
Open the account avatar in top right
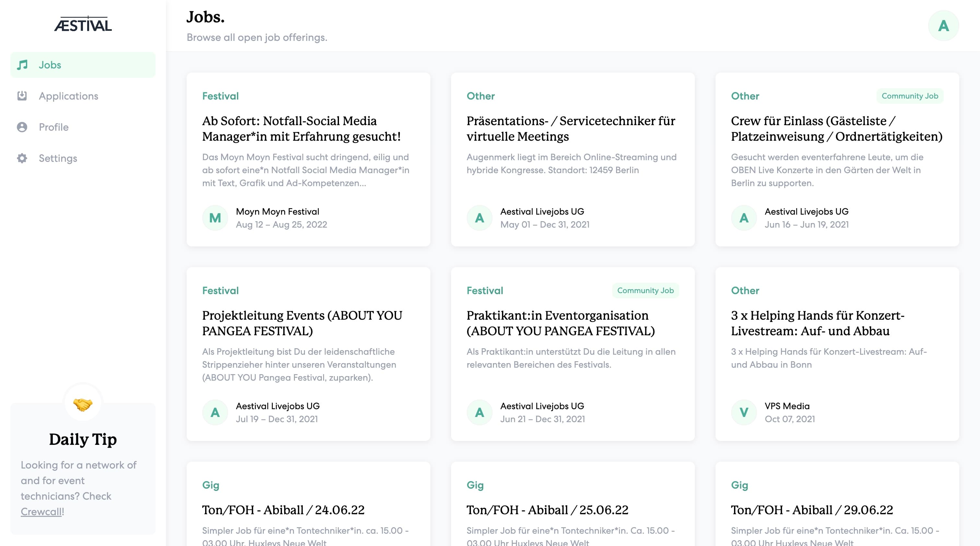pos(943,25)
